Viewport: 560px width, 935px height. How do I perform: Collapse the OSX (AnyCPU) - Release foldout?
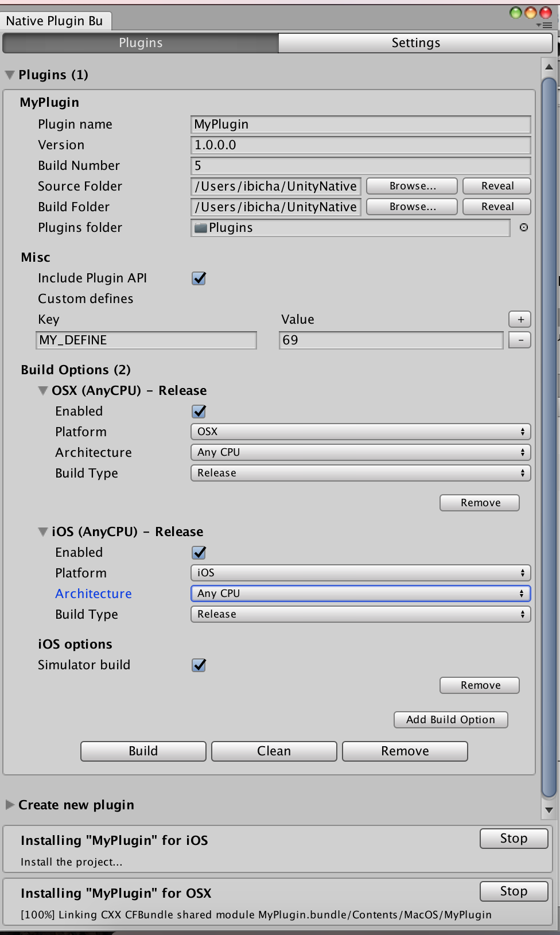coord(43,391)
